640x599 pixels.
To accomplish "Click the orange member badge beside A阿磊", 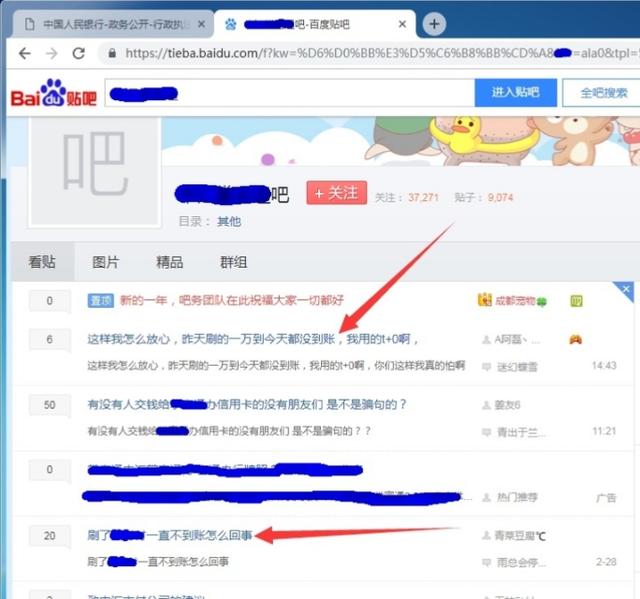I will (x=576, y=339).
